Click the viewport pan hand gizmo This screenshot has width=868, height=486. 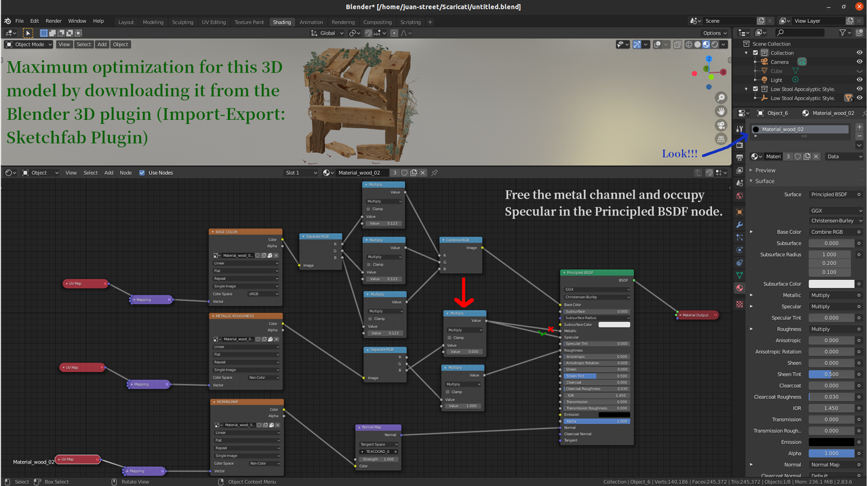(720, 112)
